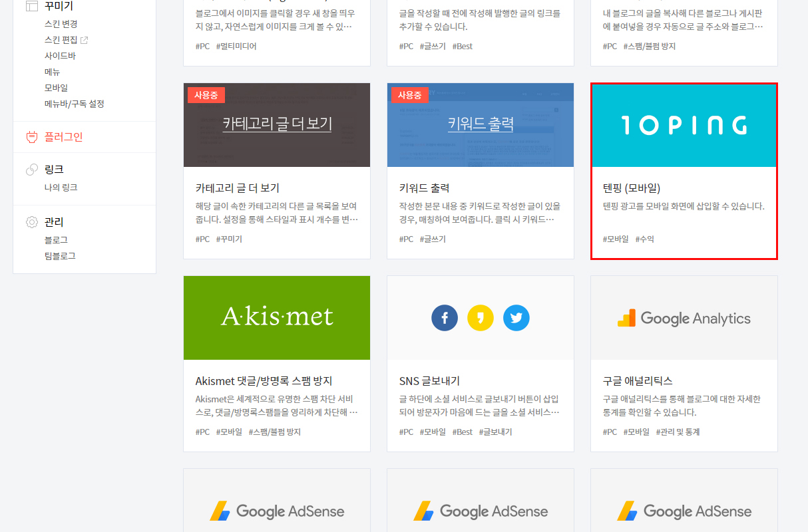Select the 플러그인 menu heading
This screenshot has height=532, width=808.
(x=64, y=137)
